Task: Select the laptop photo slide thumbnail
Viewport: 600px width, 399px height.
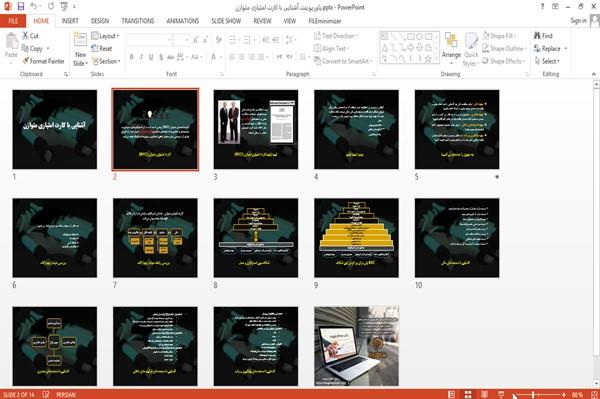Action: pyautogui.click(x=356, y=346)
